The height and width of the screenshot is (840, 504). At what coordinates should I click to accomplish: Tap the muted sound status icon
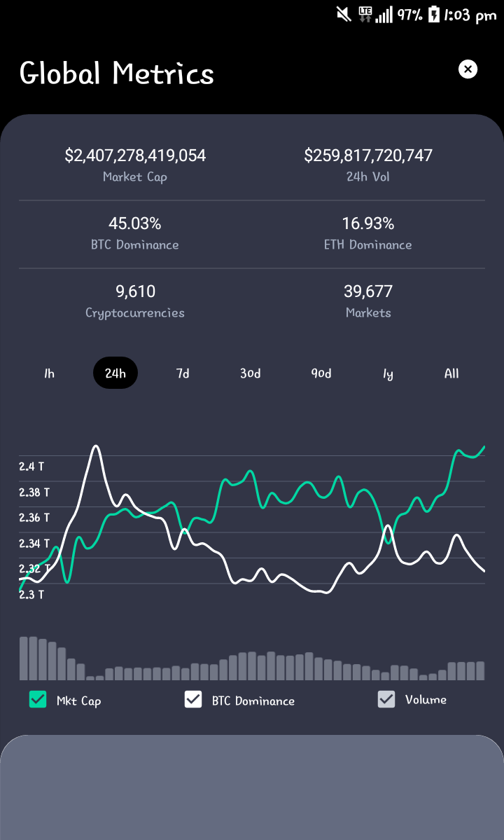[x=344, y=15]
